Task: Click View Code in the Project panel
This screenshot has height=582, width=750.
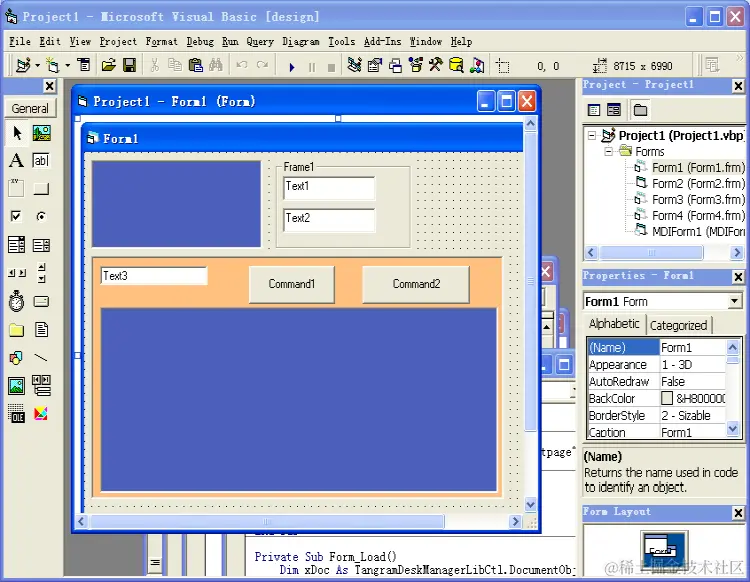Action: 594,110
